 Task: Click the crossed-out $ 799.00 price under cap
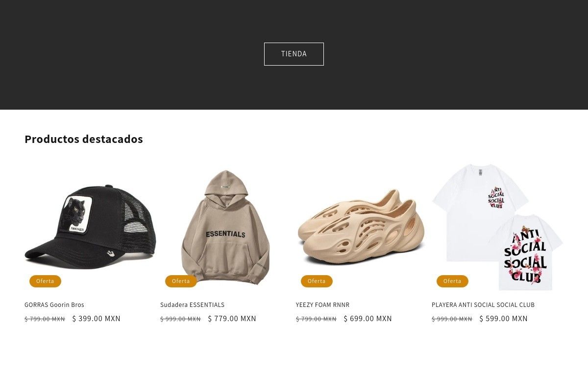pos(45,319)
